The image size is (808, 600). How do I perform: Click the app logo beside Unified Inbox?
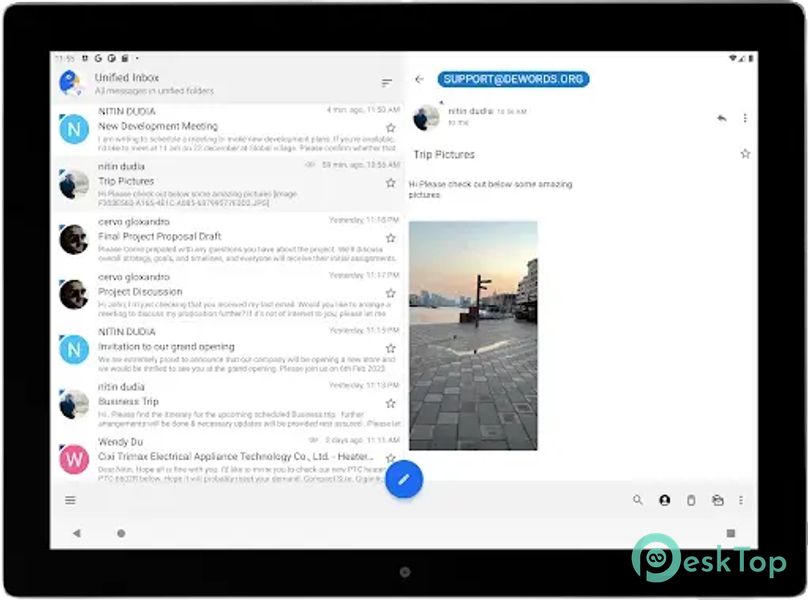(71, 83)
